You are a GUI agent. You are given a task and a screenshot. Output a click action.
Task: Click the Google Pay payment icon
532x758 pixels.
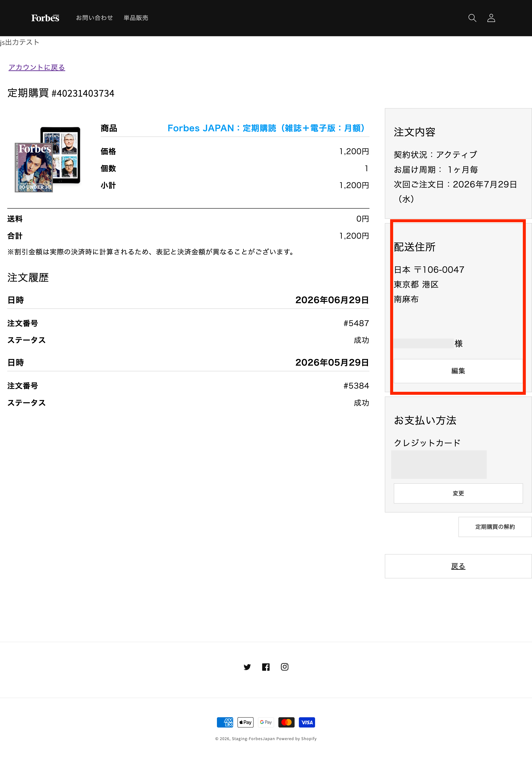point(266,722)
